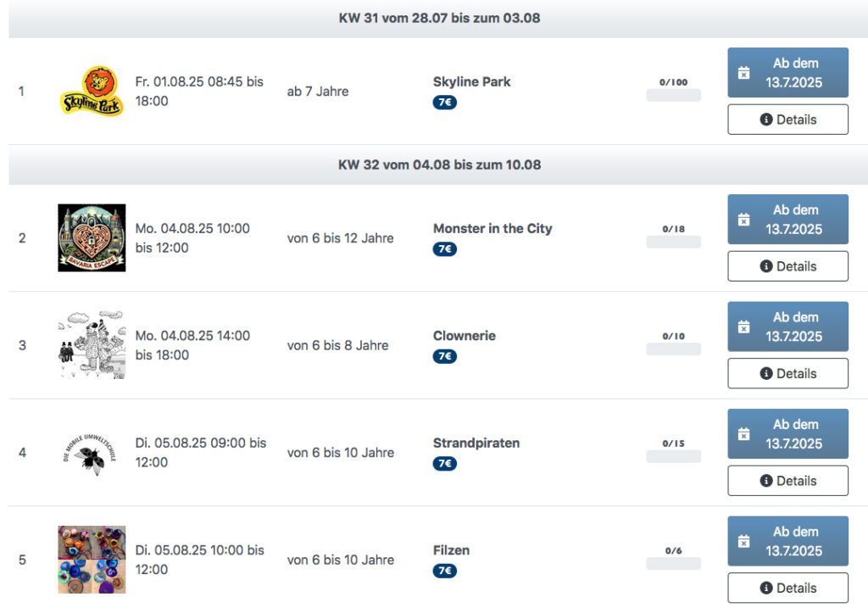Image resolution: width=868 pixels, height=608 pixels.
Task: Select the ladybug Umweltschule logo
Action: click(90, 454)
